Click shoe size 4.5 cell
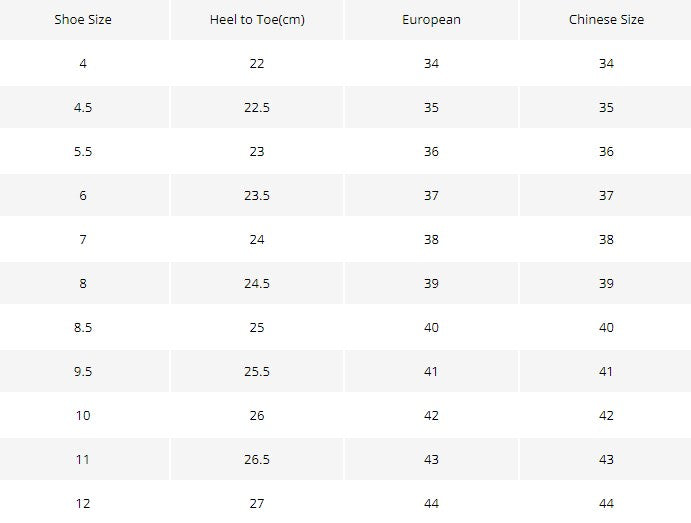Viewport: 691px width, 523px height. (x=83, y=108)
